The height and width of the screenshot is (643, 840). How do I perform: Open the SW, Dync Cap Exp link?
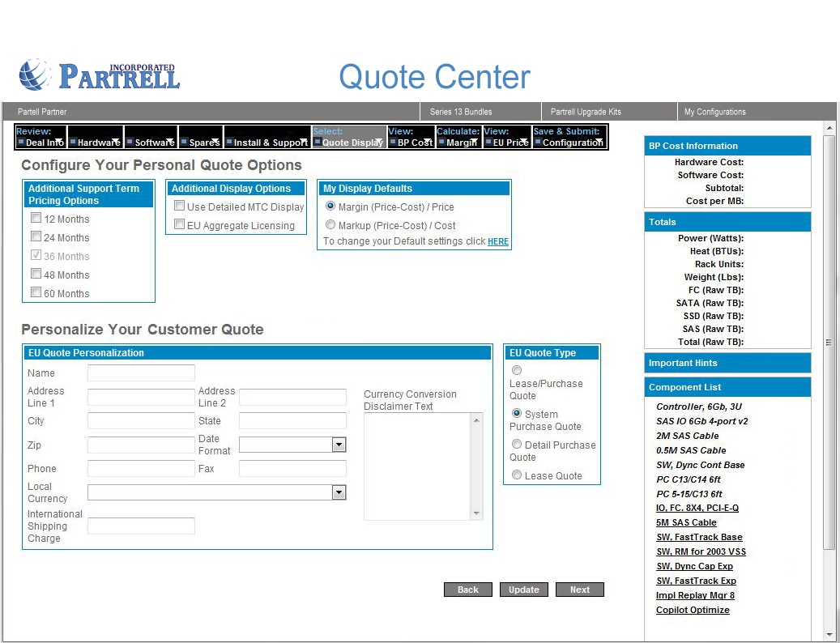(x=694, y=566)
